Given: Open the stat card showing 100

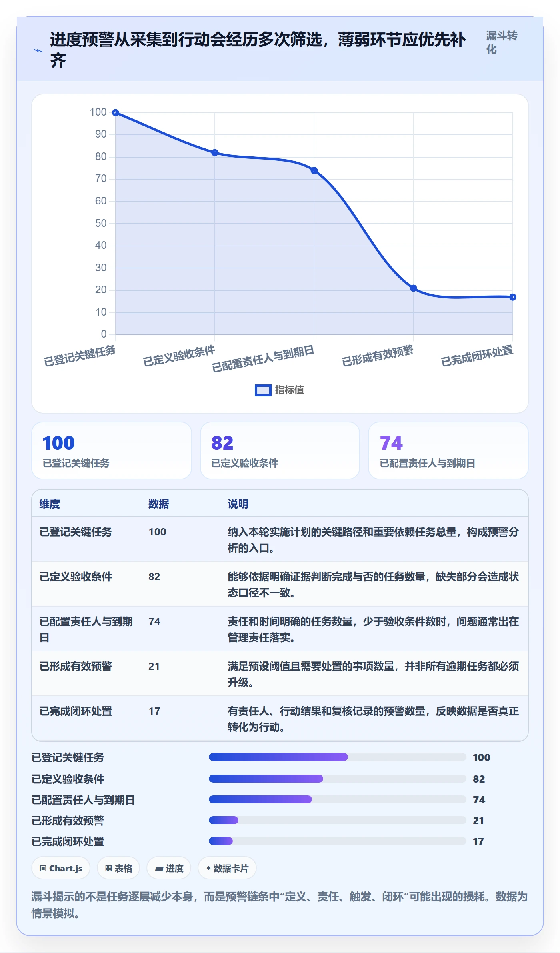Looking at the screenshot, I should pyautogui.click(x=112, y=450).
